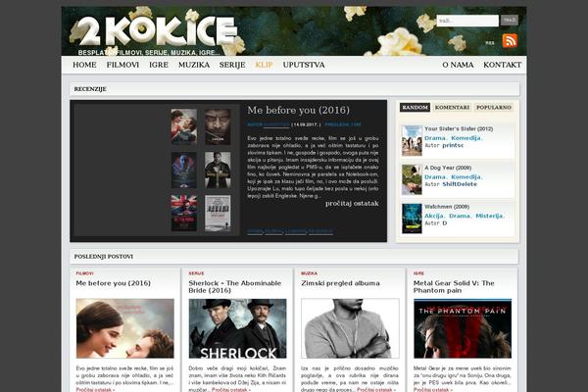The height and width of the screenshot is (392, 588).
Task: Click the search input field
Action: tap(467, 21)
